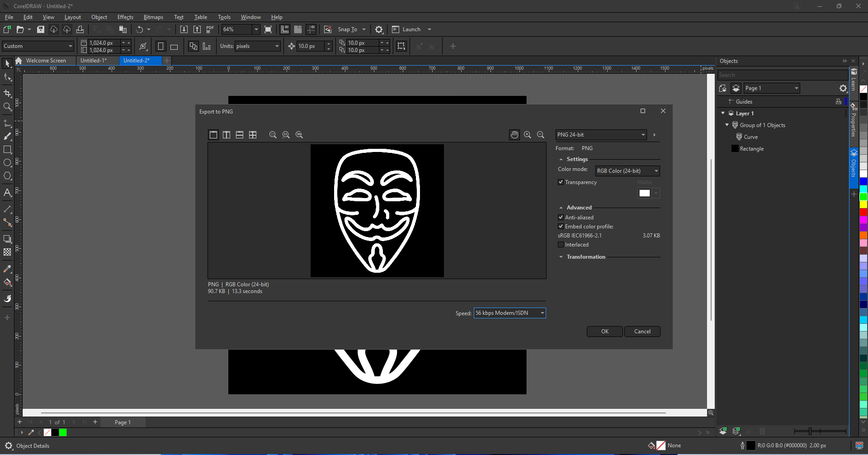Select the Ellipse tool in toolbox
The width and height of the screenshot is (868, 455).
point(7,163)
